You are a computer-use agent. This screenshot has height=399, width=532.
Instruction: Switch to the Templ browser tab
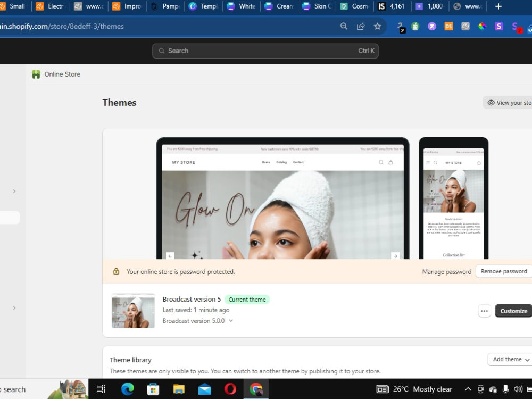[203, 6]
